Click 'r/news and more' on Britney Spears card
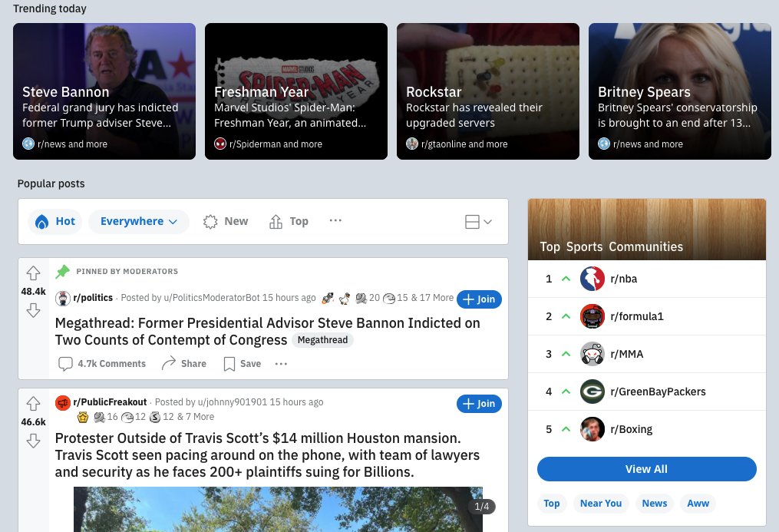This screenshot has width=779, height=532. pyautogui.click(x=648, y=144)
